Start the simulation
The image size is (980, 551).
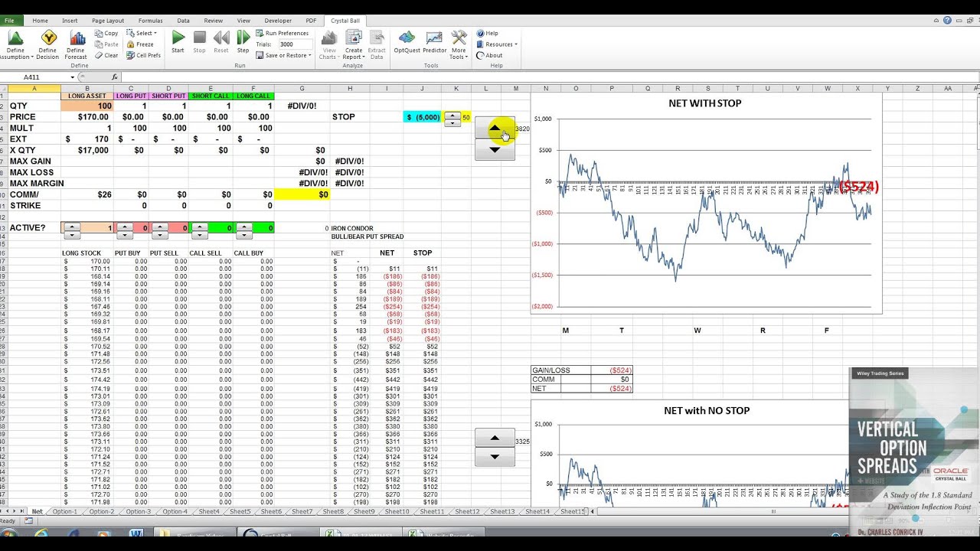tap(178, 42)
